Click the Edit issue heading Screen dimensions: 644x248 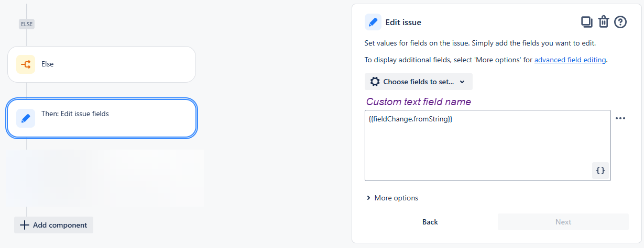tap(403, 22)
